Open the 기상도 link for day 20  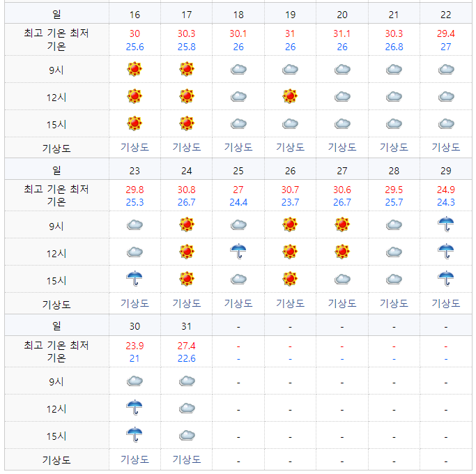pos(342,148)
